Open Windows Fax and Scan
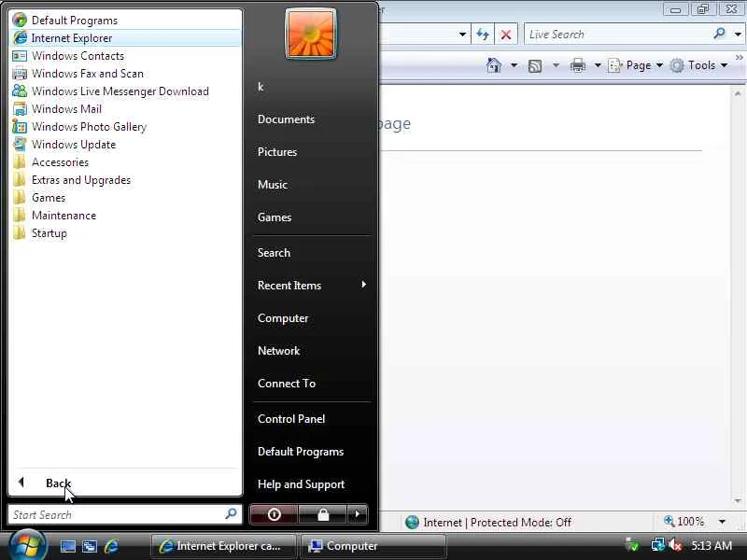Viewport: 747px width, 560px height. 125,74
